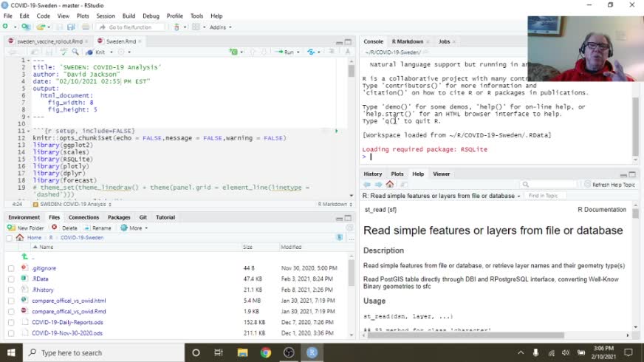Click Find in Topic field

[546, 196]
